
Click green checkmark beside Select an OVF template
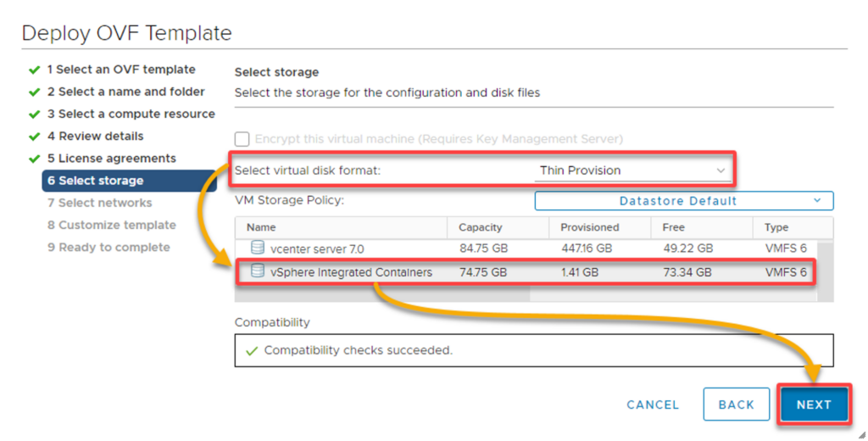(34, 70)
